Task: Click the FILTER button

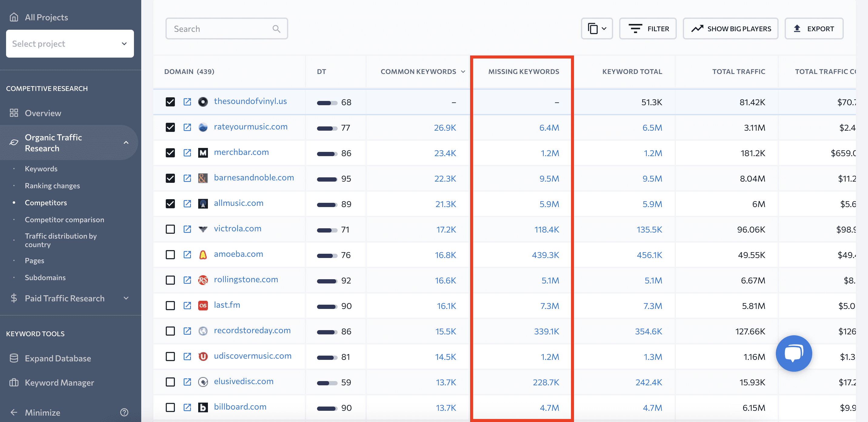Action: 648,29
